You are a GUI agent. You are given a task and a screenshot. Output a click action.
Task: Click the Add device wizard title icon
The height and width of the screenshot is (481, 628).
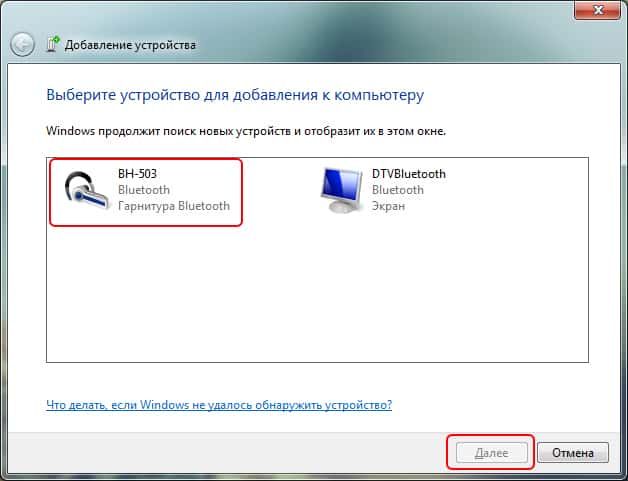[x=52, y=44]
